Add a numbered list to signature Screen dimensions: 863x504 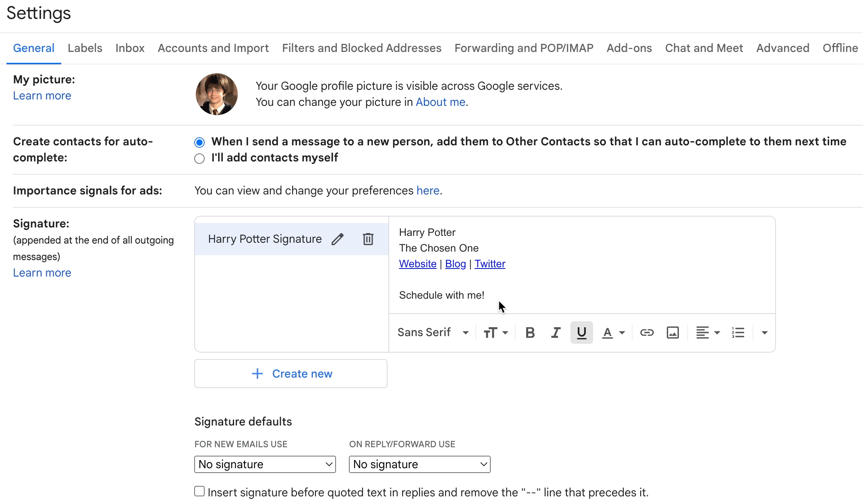pyautogui.click(x=738, y=333)
